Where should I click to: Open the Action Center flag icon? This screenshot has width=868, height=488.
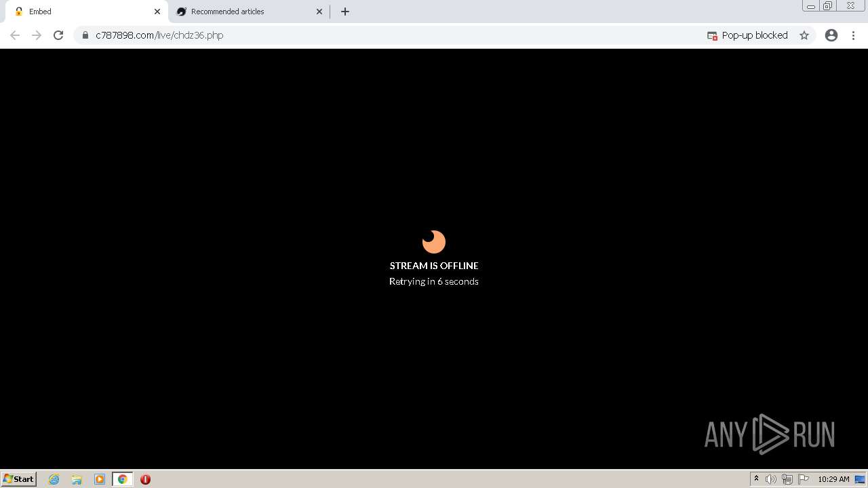[804, 479]
